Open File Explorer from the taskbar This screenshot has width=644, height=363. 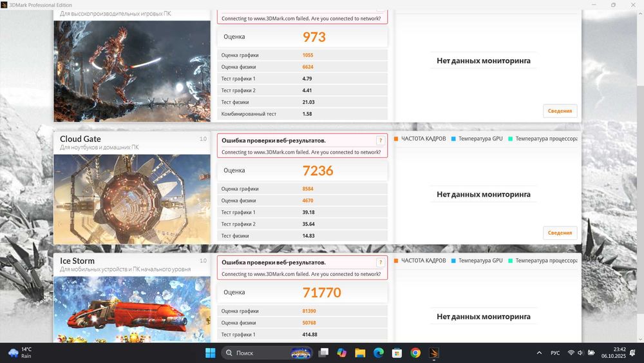point(360,353)
